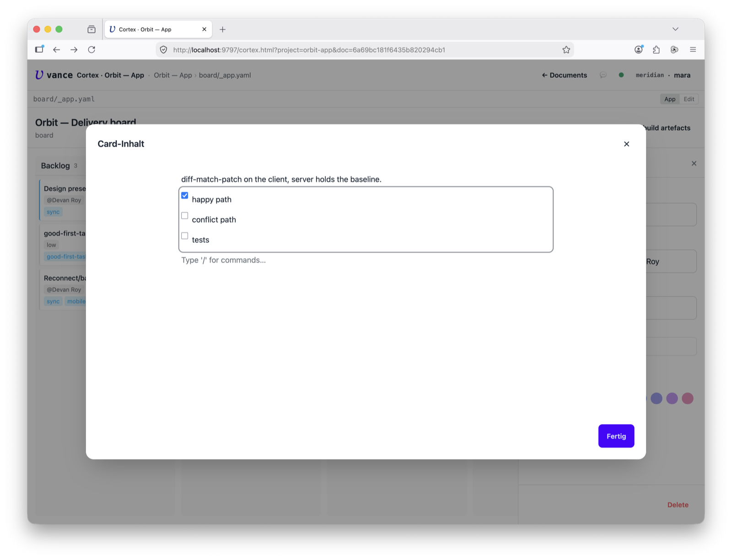Pick the pink color swatch
This screenshot has height=560, width=732.
click(687, 398)
